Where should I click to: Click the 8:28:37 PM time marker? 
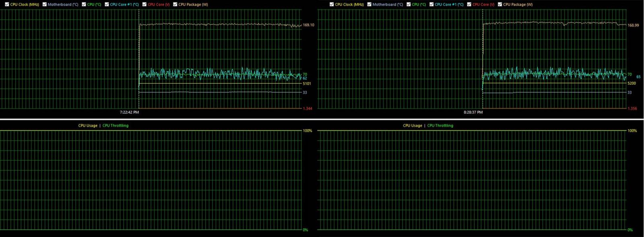click(x=473, y=112)
